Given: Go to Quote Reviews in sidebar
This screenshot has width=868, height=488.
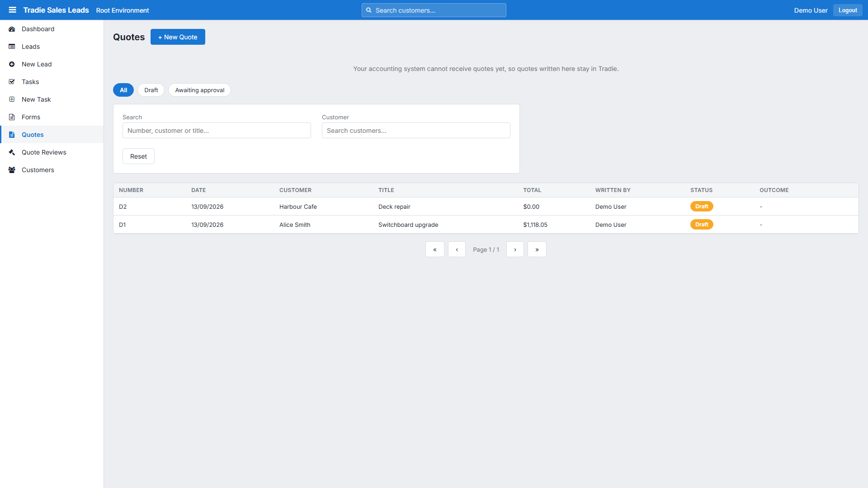Looking at the screenshot, I should 52,152.
